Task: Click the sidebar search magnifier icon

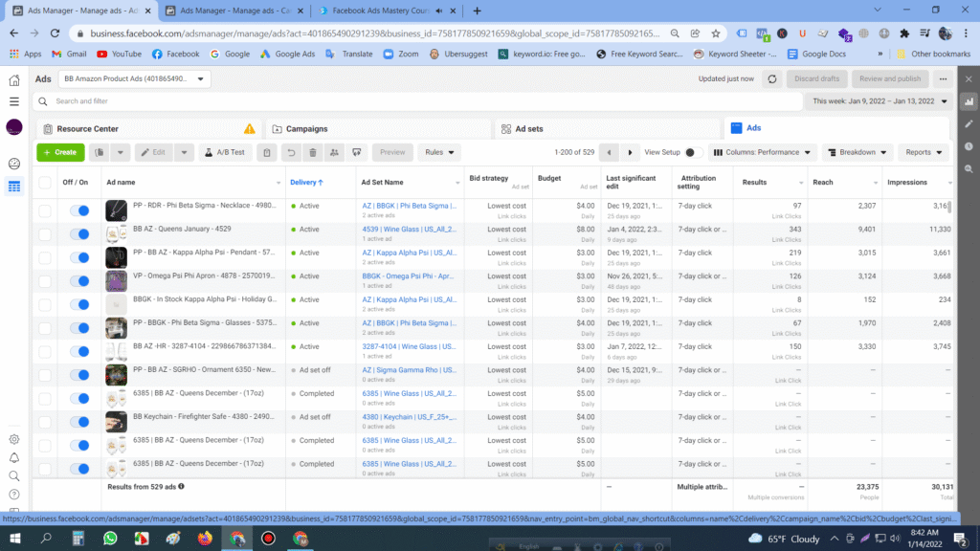Action: click(14, 476)
